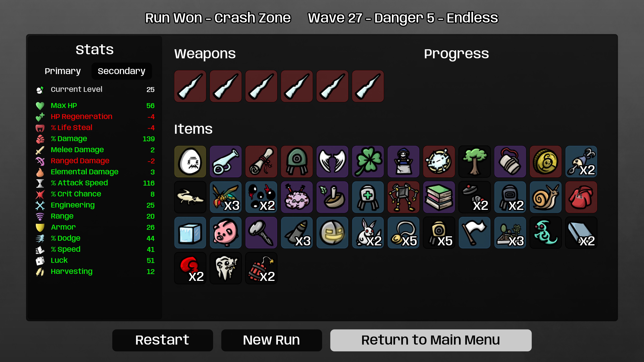Click the dynamite x2 item

point(261,268)
